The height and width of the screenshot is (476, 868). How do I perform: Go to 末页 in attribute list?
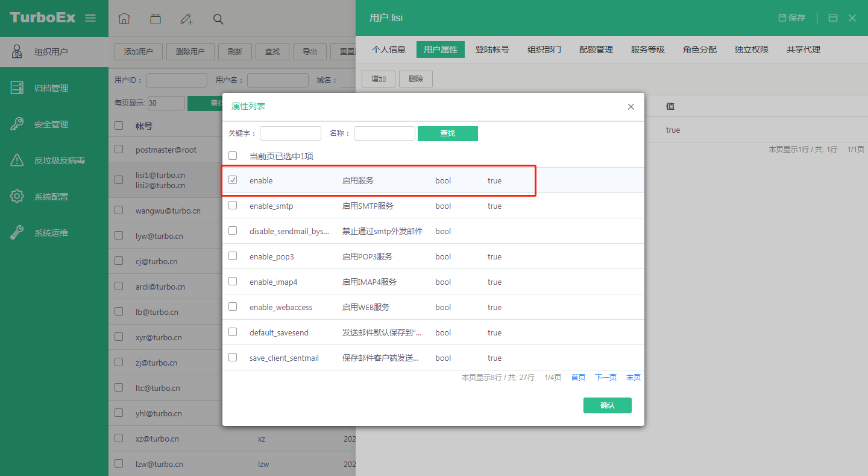point(634,378)
